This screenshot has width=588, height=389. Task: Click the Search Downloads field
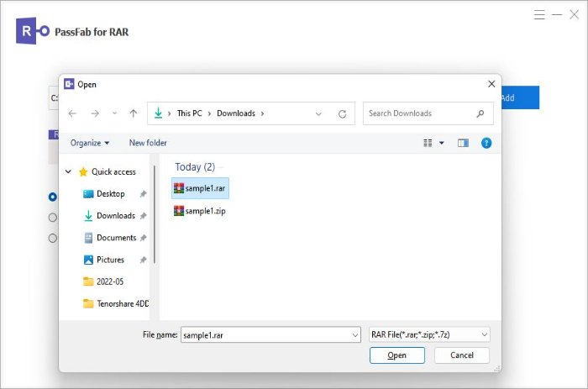coord(428,113)
